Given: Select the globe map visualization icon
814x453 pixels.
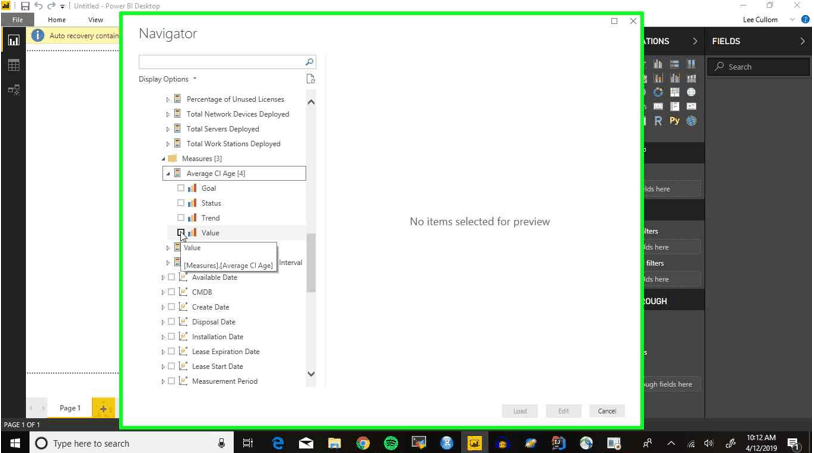Looking at the screenshot, I should tap(691, 92).
